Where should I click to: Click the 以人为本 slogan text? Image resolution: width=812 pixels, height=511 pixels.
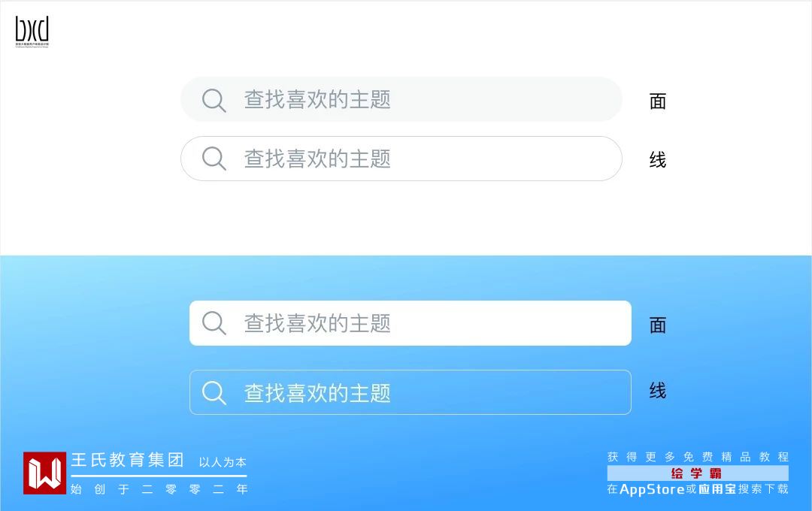point(223,462)
